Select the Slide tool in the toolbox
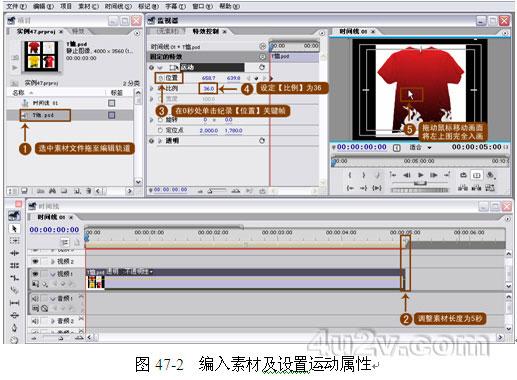 (x=14, y=315)
